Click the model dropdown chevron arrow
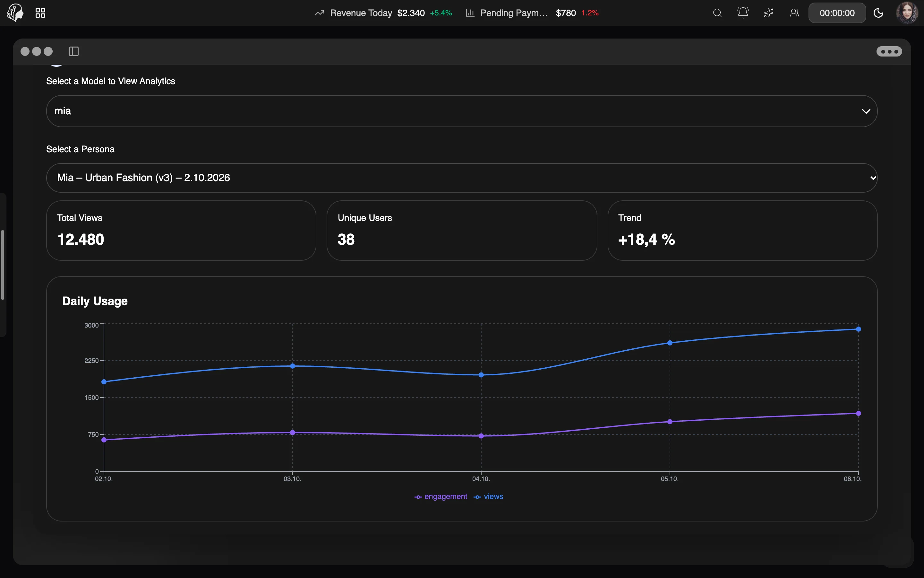Image resolution: width=924 pixels, height=578 pixels. 866,111
